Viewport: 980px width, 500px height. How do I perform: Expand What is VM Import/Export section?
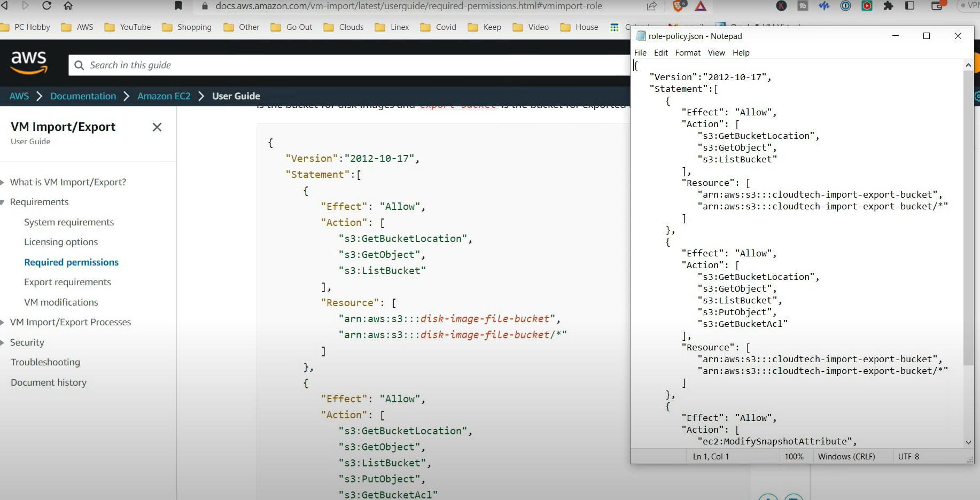tap(3, 182)
